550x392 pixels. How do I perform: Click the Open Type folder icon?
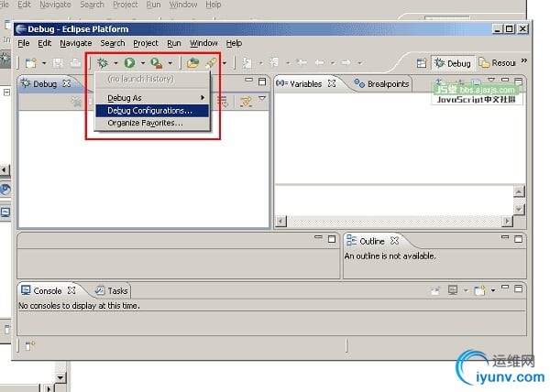click(x=192, y=63)
